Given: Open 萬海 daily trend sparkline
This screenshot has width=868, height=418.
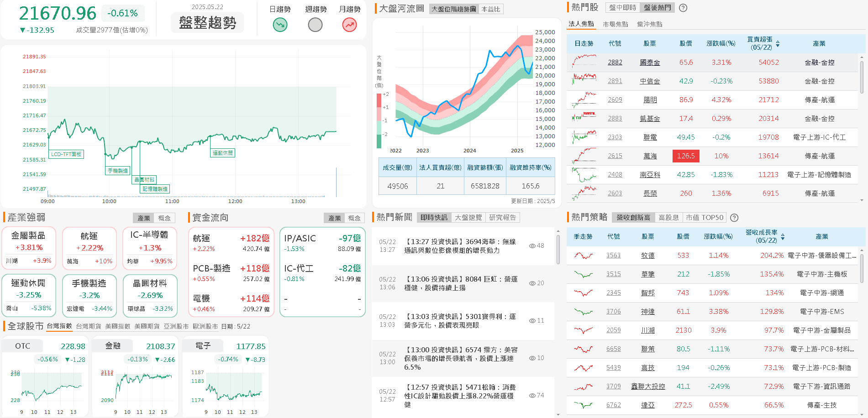Looking at the screenshot, I should pyautogui.click(x=584, y=156).
